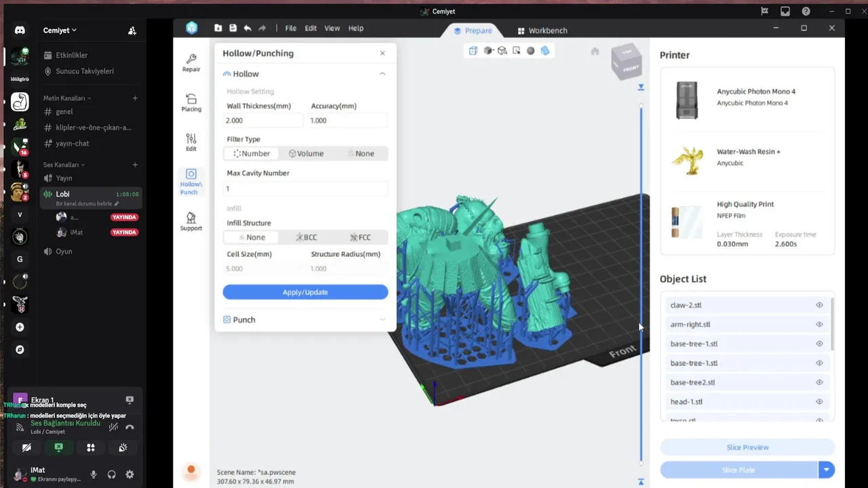Open the Support tool in the sidebar
This screenshot has height=488, width=868.
(x=191, y=221)
